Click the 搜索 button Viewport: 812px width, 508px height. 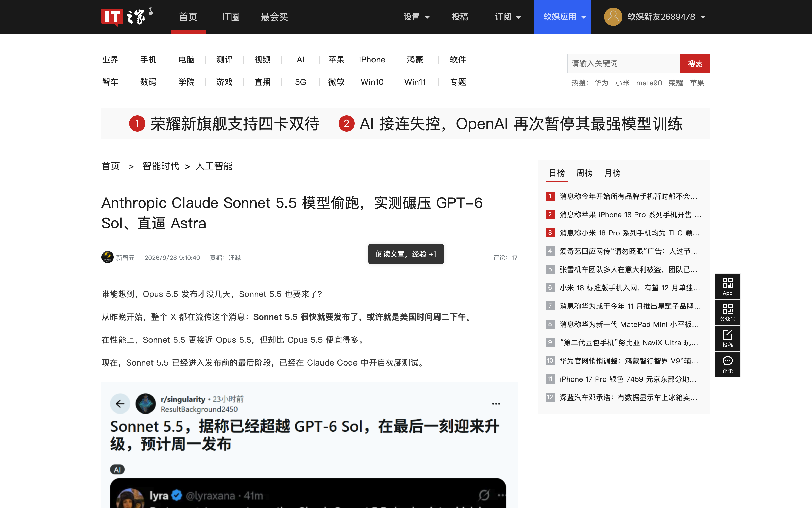[x=695, y=63]
